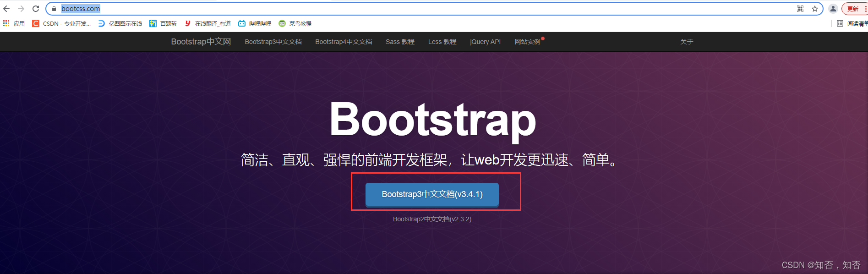Open jQuery API nav item
The height and width of the screenshot is (274, 868).
pos(485,42)
